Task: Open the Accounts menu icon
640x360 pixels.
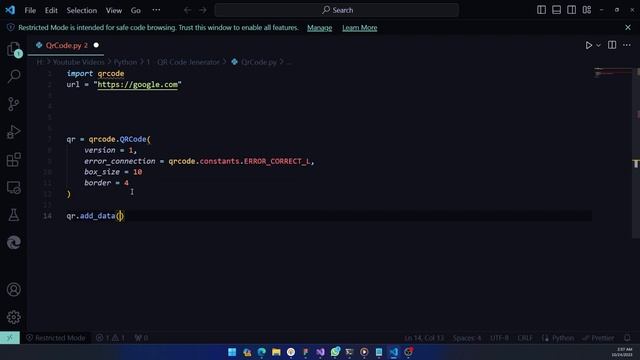Action: 13,289
